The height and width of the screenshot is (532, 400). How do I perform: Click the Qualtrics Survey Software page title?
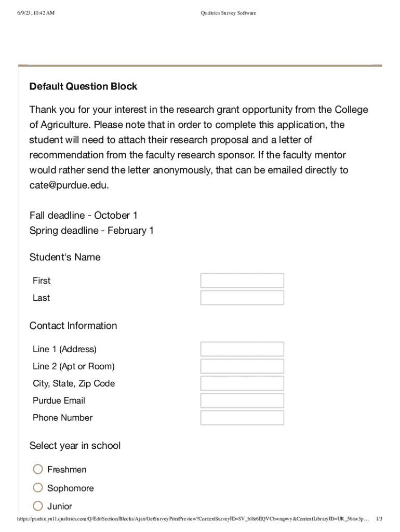coord(229,13)
